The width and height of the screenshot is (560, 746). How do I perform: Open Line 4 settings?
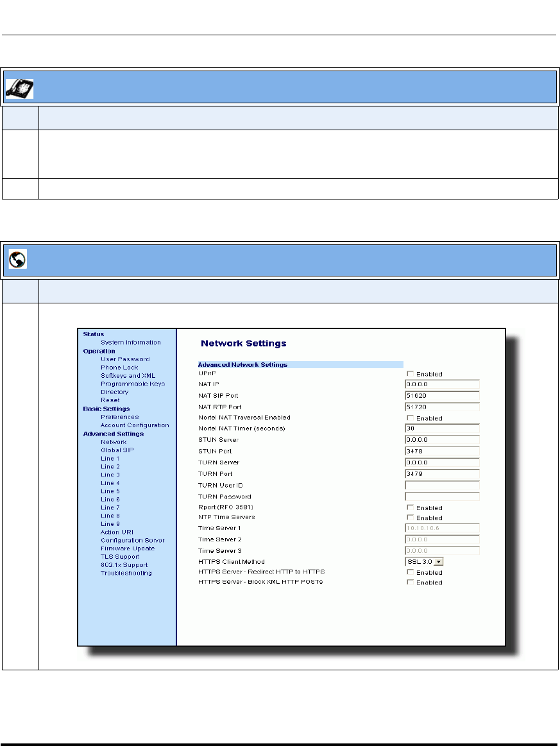point(110,484)
